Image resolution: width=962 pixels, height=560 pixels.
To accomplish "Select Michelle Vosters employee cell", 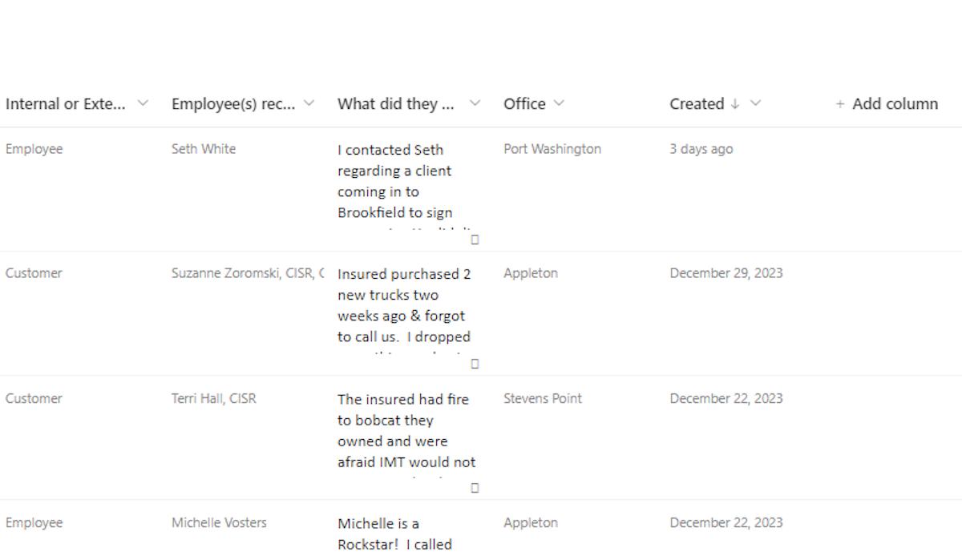I will [x=219, y=522].
